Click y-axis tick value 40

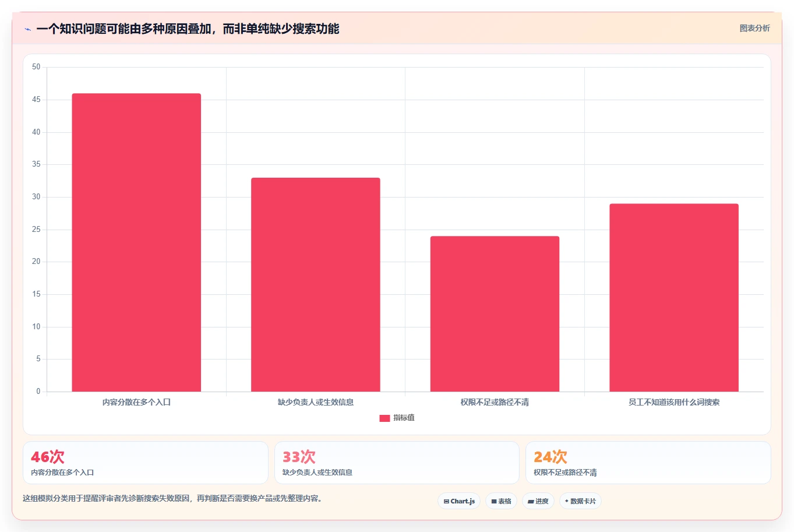[x=36, y=132]
